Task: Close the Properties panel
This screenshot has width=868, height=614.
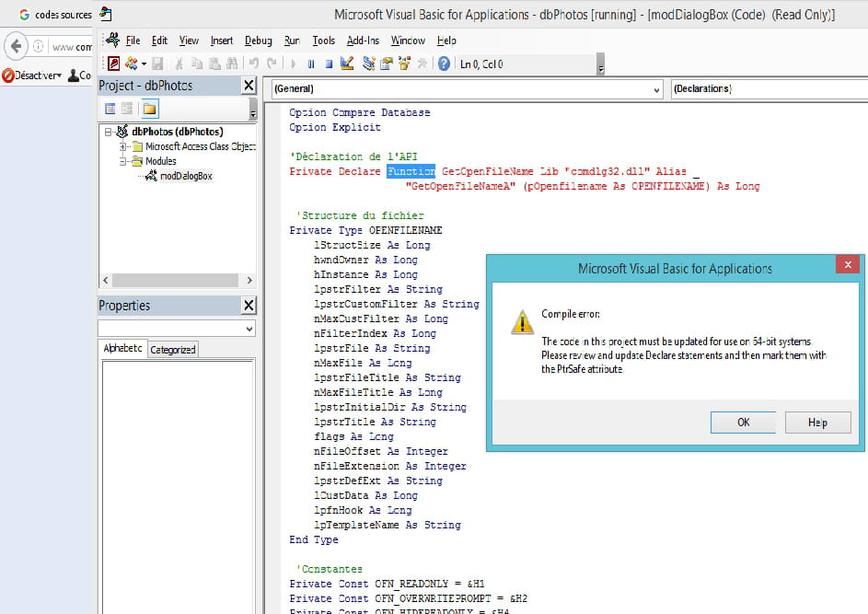Action: coord(249,305)
